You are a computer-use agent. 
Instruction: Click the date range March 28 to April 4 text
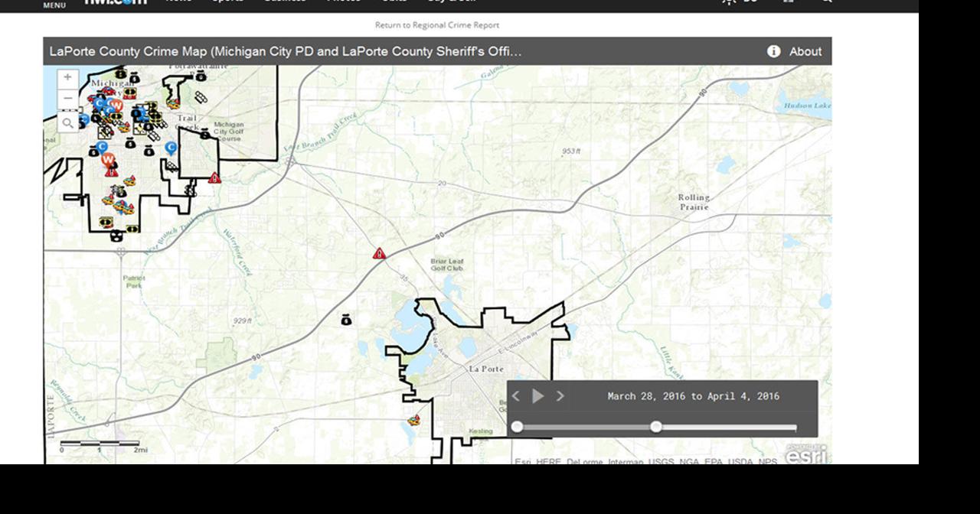pyautogui.click(x=694, y=396)
